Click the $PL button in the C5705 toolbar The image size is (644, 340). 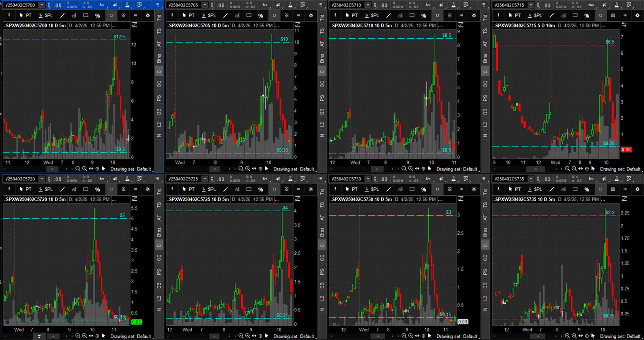click(x=209, y=16)
